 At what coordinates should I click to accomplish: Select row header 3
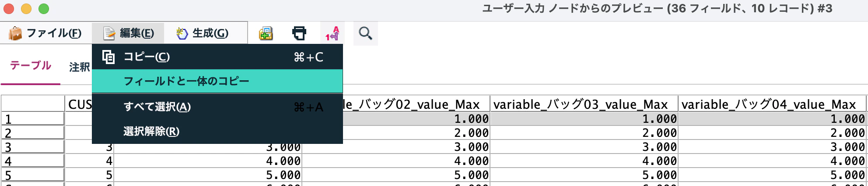33,147
